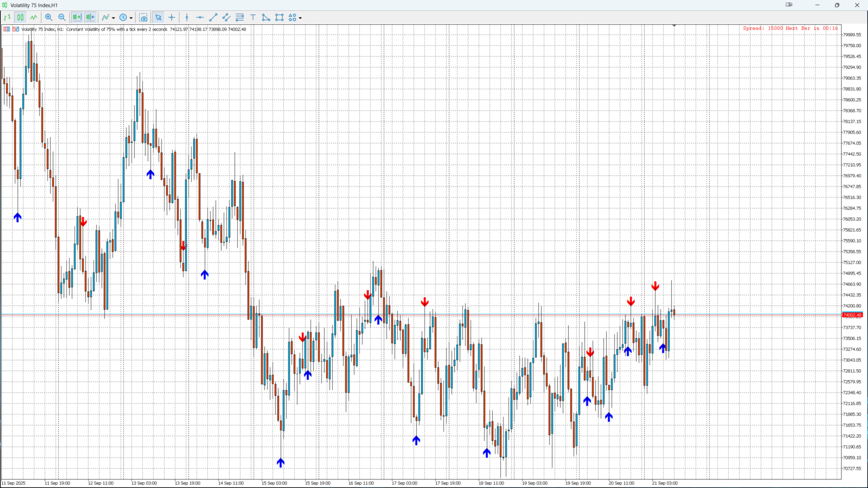Select the trendline drawing tool

[x=213, y=18]
